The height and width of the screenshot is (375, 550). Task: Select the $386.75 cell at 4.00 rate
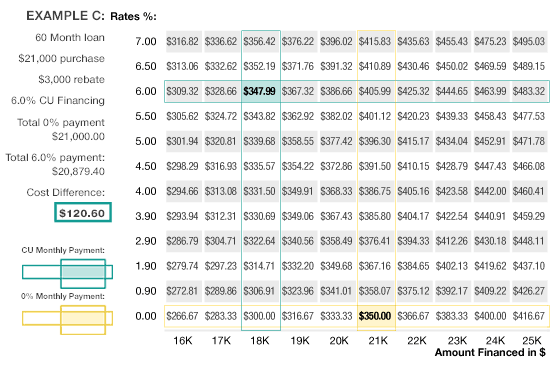pos(375,191)
